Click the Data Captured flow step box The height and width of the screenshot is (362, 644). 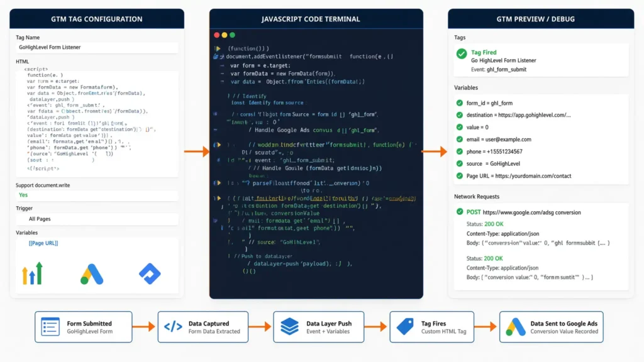[203, 327]
